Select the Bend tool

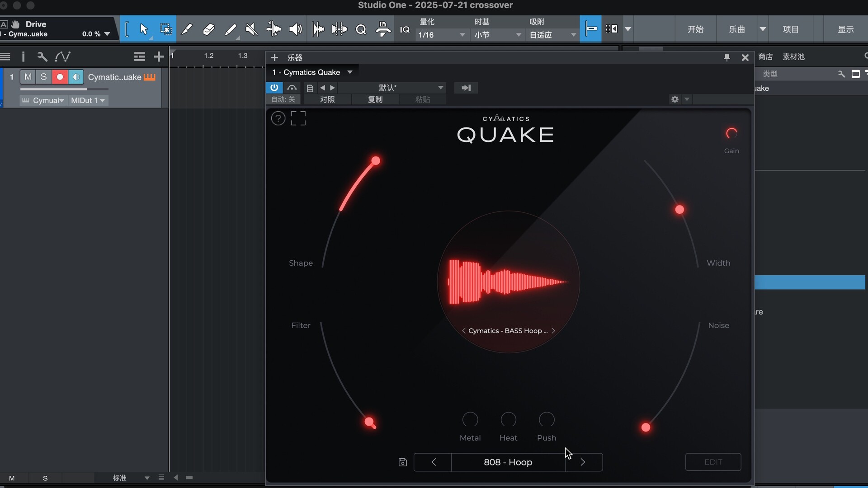[x=273, y=29]
